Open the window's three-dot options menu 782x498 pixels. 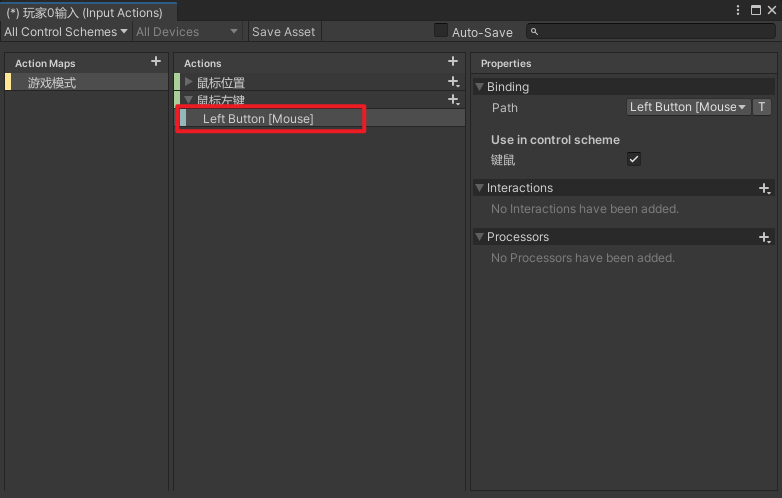(739, 10)
